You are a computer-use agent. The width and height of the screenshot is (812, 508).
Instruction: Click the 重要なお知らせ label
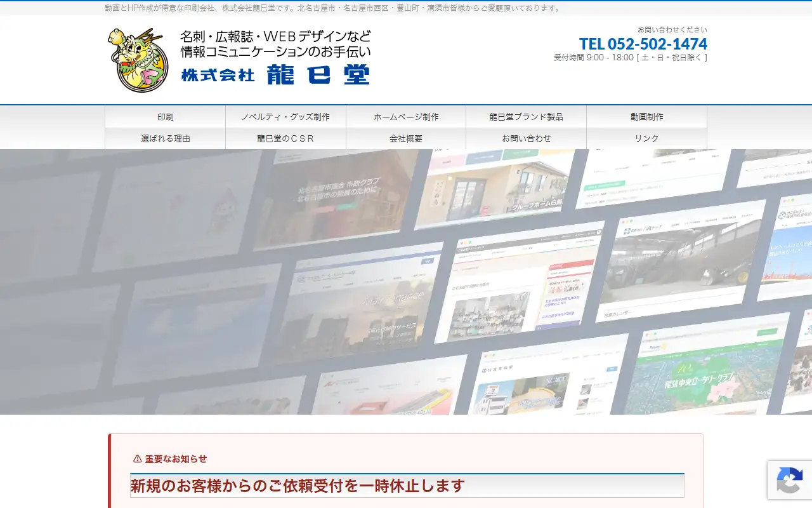point(176,459)
